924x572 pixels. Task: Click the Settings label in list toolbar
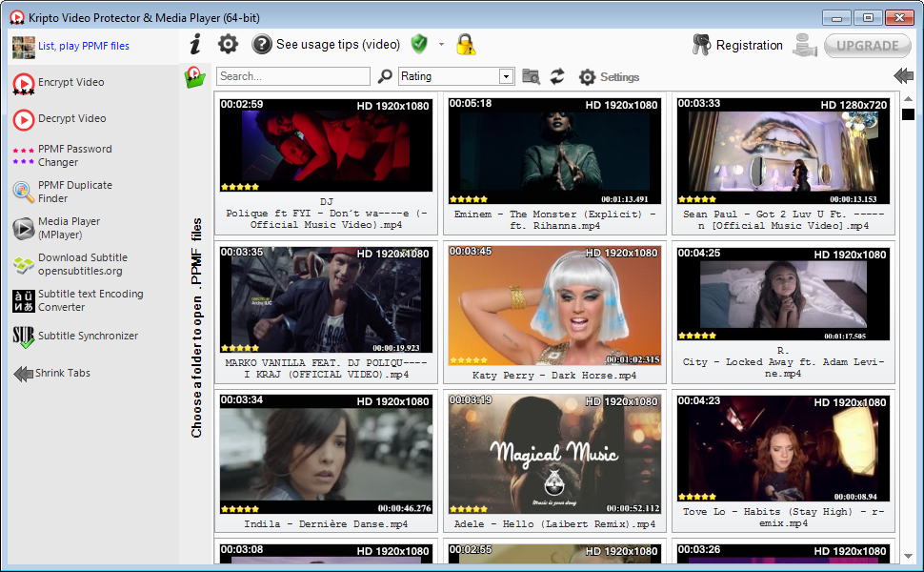click(619, 77)
